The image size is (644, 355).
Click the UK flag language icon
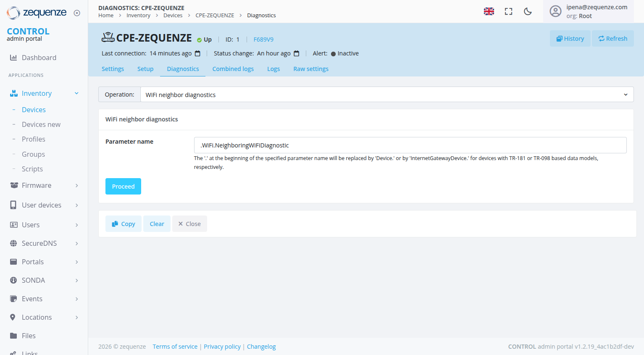tap(489, 11)
